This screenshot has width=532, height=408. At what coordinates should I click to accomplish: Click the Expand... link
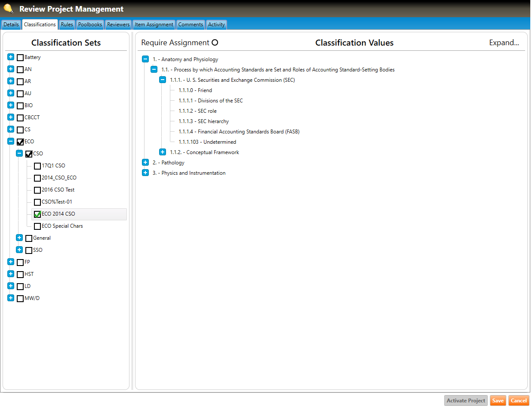(x=504, y=43)
